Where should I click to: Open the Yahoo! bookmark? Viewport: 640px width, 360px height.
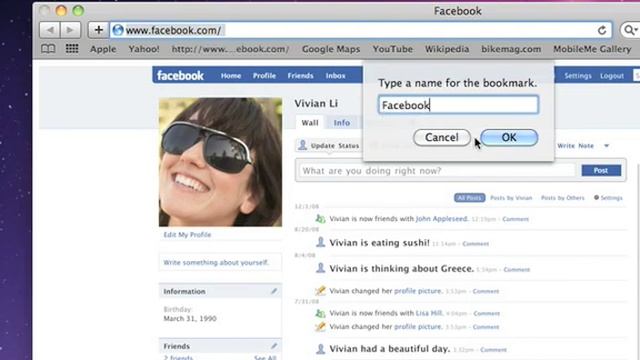pos(144,49)
